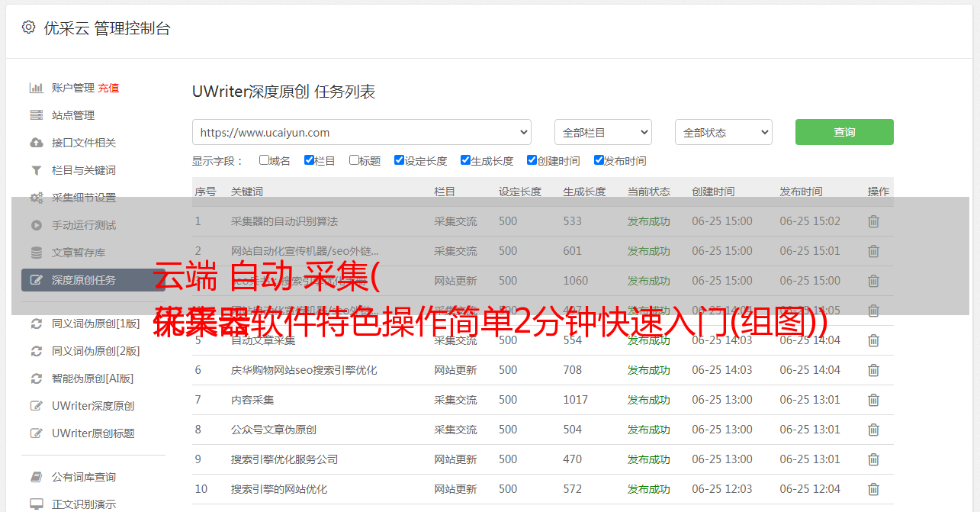Click the filter icon for 栏目与关键词

(x=36, y=170)
